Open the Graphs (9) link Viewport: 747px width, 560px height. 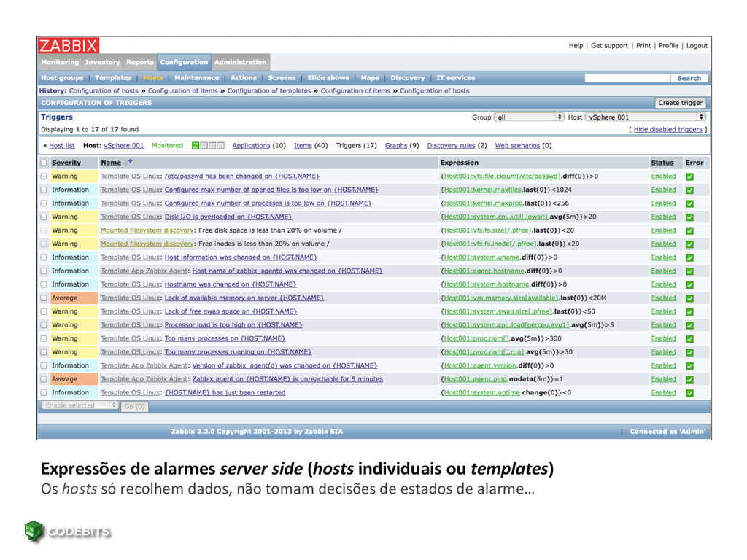[396, 146]
